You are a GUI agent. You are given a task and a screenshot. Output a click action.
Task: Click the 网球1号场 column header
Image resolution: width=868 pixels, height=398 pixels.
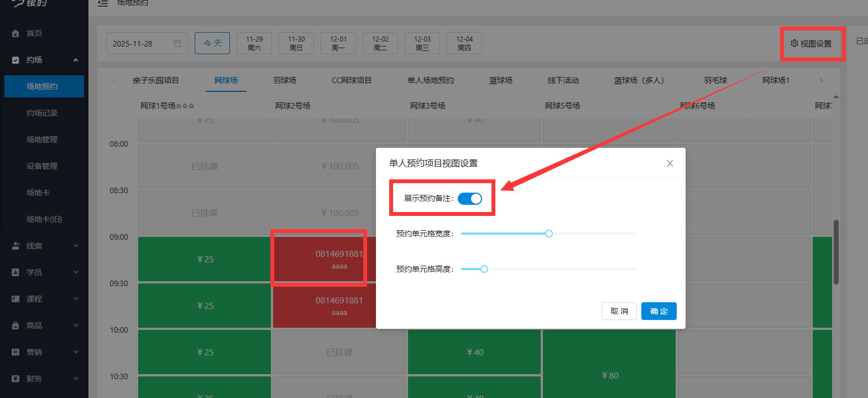(167, 106)
